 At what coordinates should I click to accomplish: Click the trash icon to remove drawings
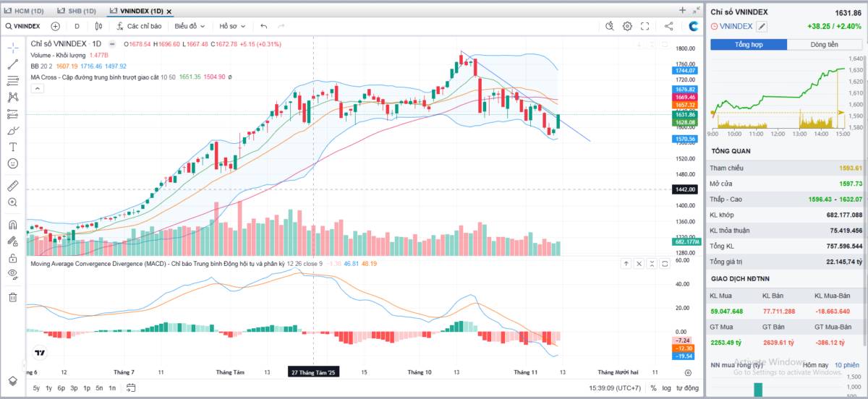[x=12, y=296]
